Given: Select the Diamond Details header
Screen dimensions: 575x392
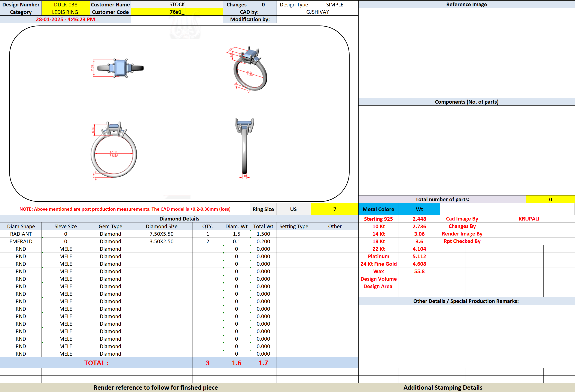Looking at the screenshot, I should [x=179, y=219].
